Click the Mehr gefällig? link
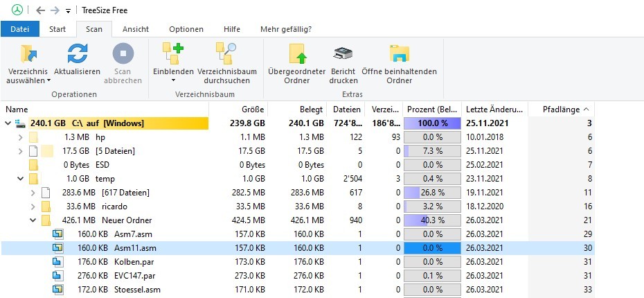 285,29
